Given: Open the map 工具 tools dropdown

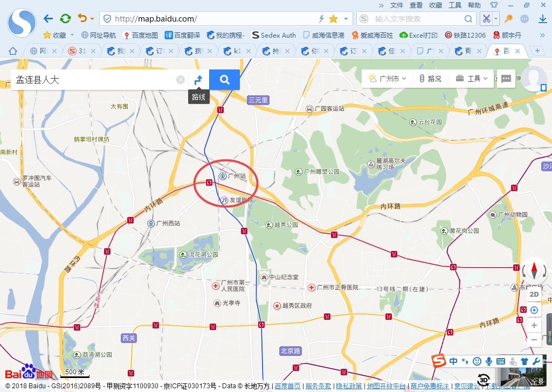Looking at the screenshot, I should 471,79.
